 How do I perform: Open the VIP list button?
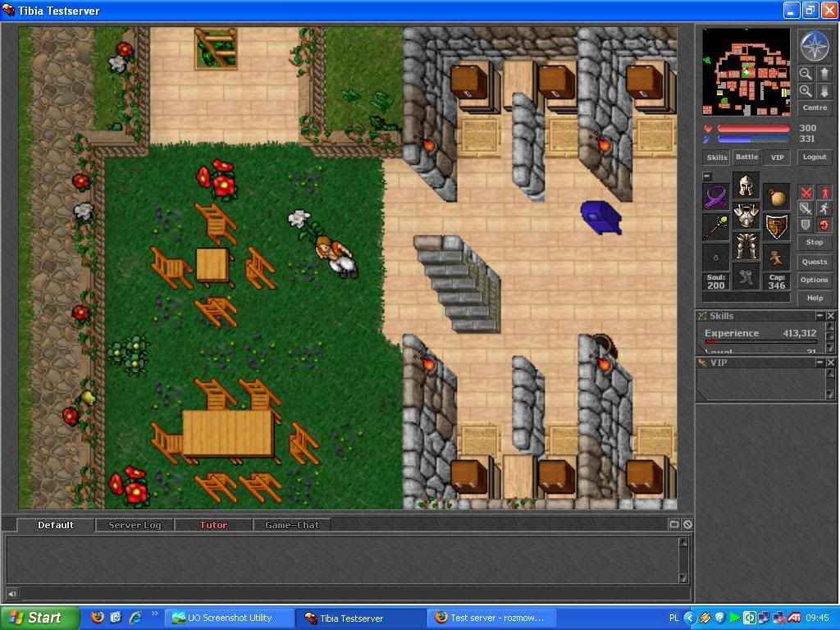pyautogui.click(x=777, y=157)
